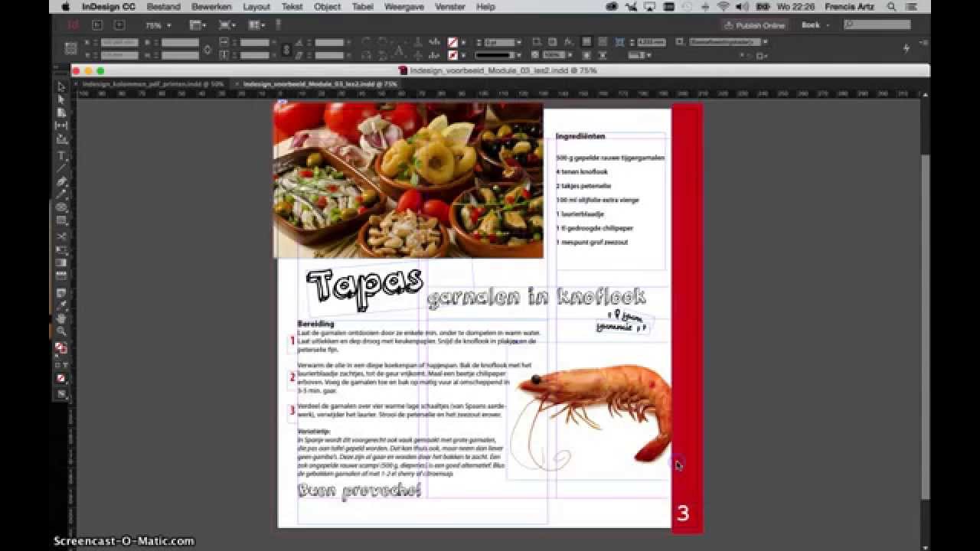Viewport: 980px width, 551px height.
Task: Toggle constrain proportions for scaling
Action: [286, 49]
